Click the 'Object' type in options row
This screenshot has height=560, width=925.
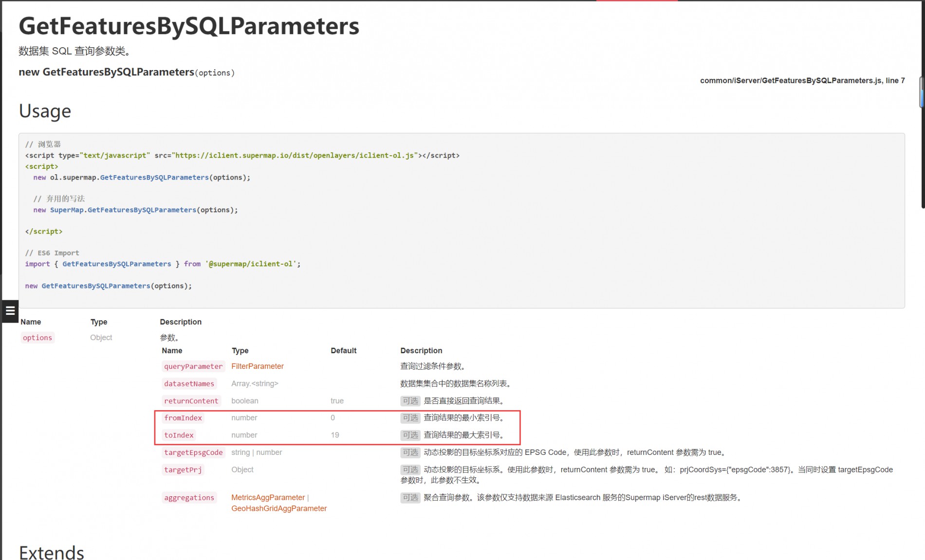pos(101,338)
